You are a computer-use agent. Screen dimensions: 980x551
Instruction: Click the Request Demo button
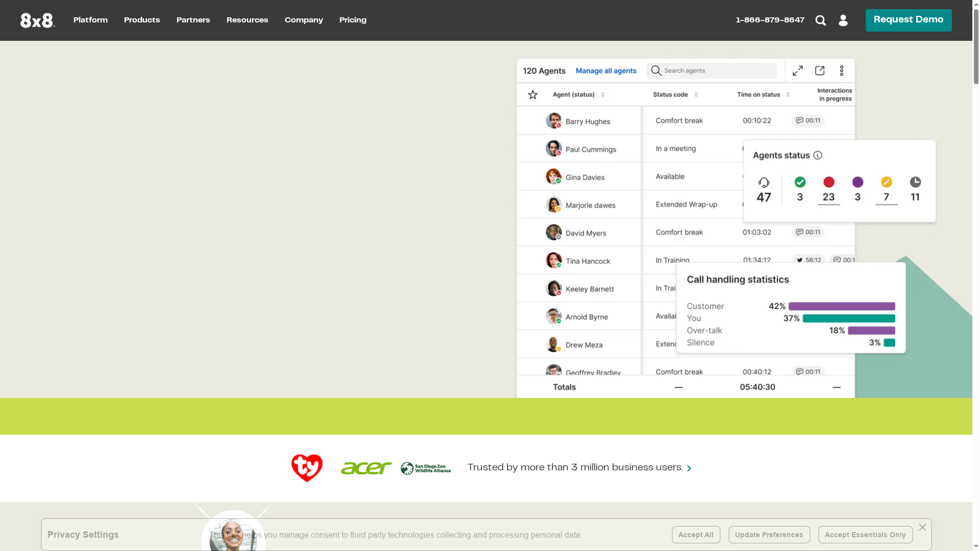click(908, 20)
